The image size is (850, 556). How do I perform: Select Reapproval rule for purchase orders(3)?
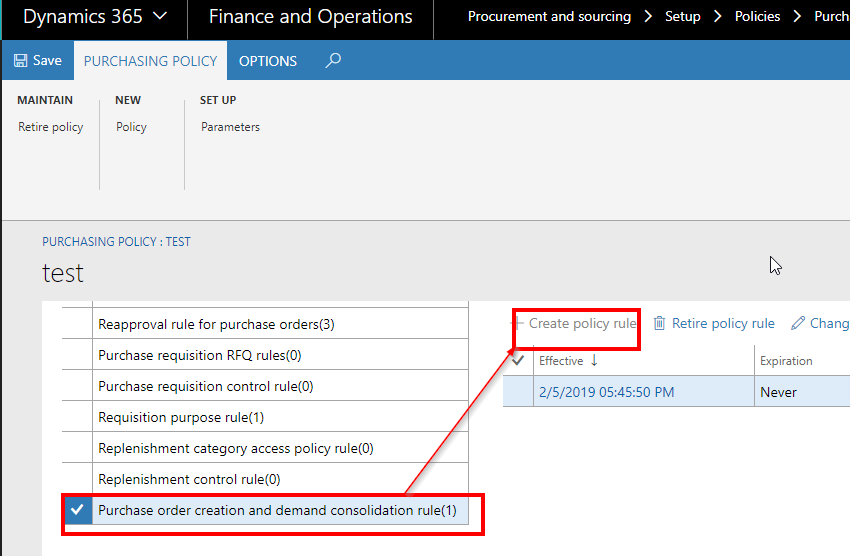tap(280, 324)
